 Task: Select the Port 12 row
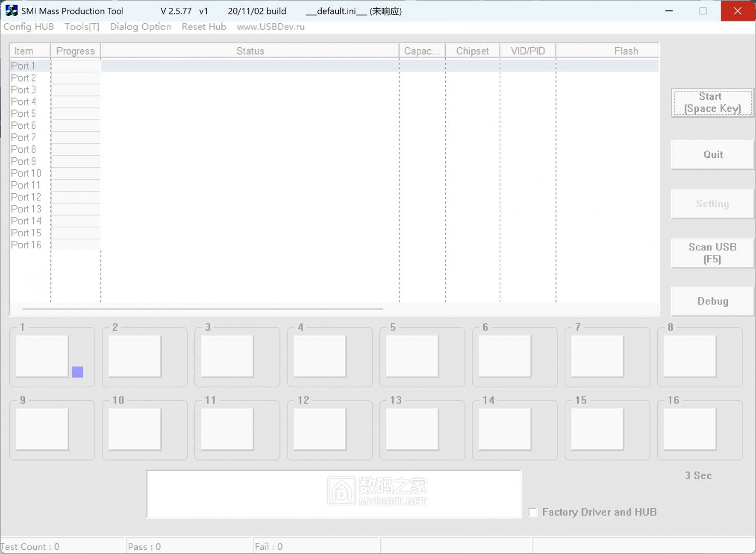pyautogui.click(x=334, y=197)
